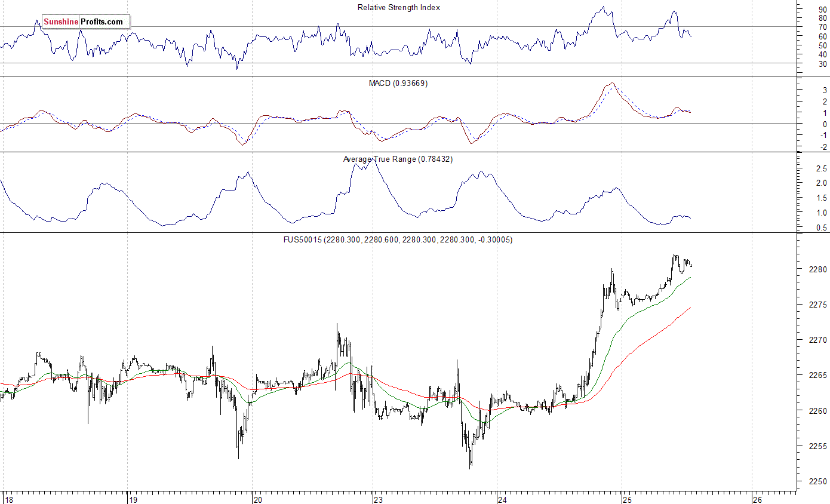Click the RSI axis value 40
The height and width of the screenshot is (504, 830).
tap(822, 55)
